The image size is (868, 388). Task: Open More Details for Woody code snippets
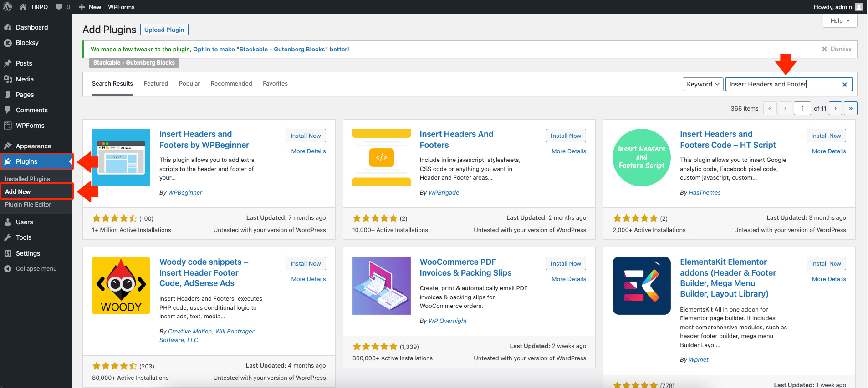(x=308, y=279)
